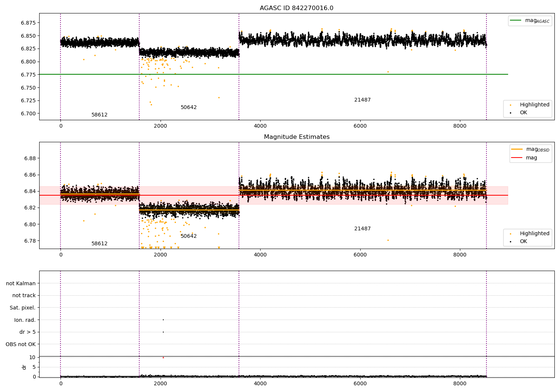The image size is (560, 392).
Task: Click the Magnitude Estimates plot title
Action: pos(296,137)
